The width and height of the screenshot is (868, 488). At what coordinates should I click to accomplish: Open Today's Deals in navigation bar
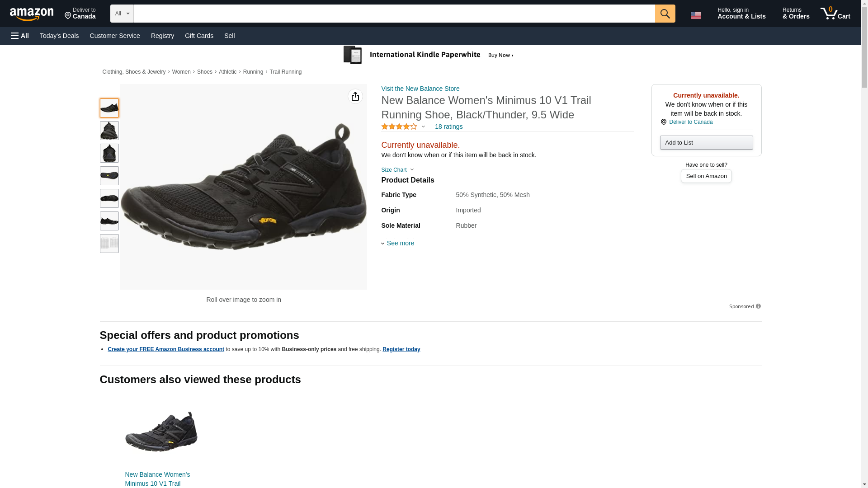[59, 36]
